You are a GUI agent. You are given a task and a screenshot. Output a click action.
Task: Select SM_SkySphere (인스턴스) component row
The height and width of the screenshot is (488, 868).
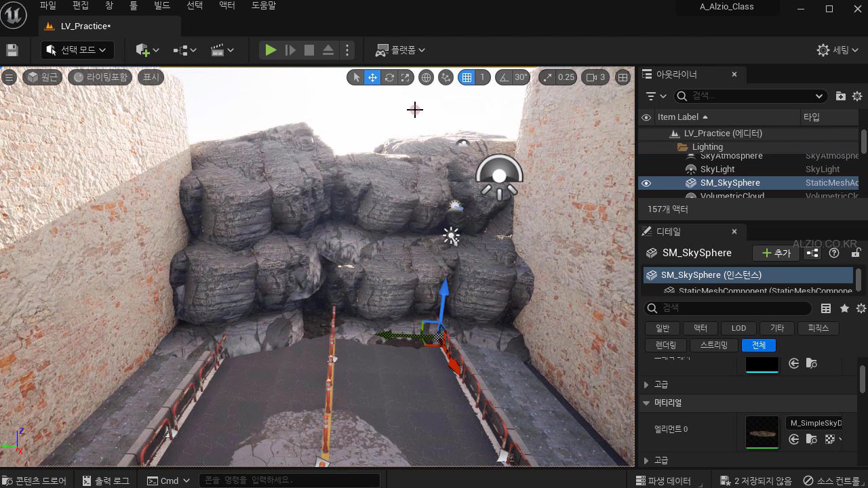click(x=748, y=275)
